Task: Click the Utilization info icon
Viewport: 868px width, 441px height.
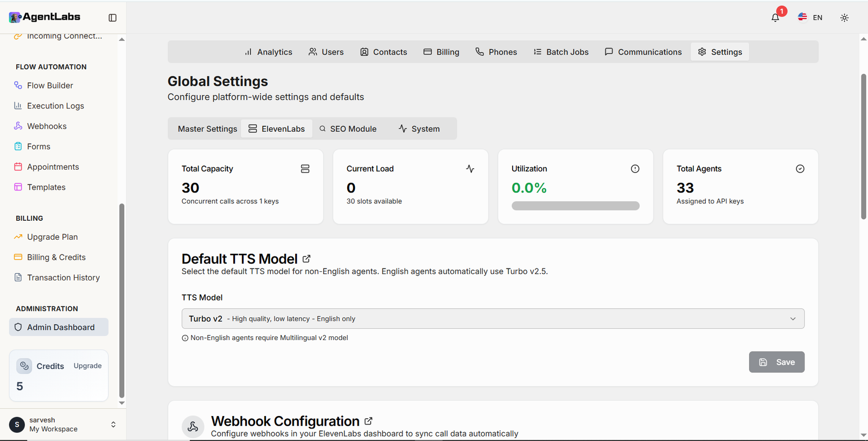Action: [635, 169]
